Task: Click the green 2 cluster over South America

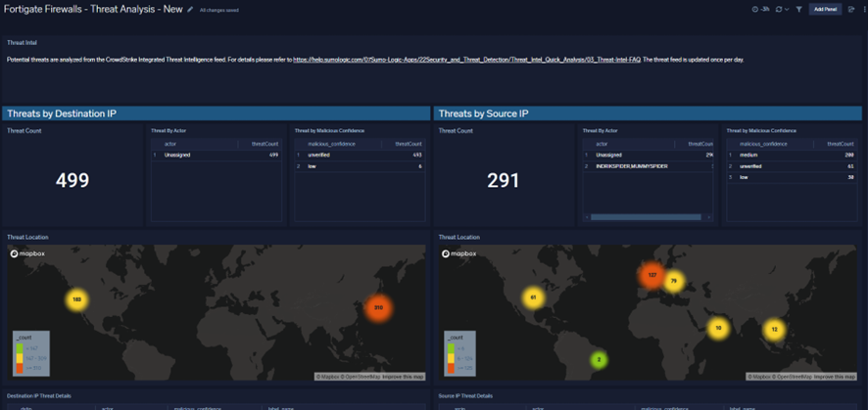Action: [x=599, y=360]
